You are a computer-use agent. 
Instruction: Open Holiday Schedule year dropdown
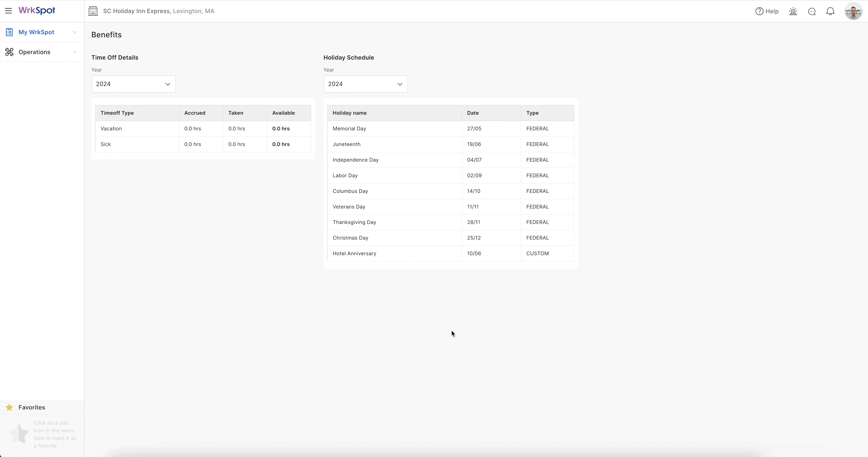(x=366, y=84)
